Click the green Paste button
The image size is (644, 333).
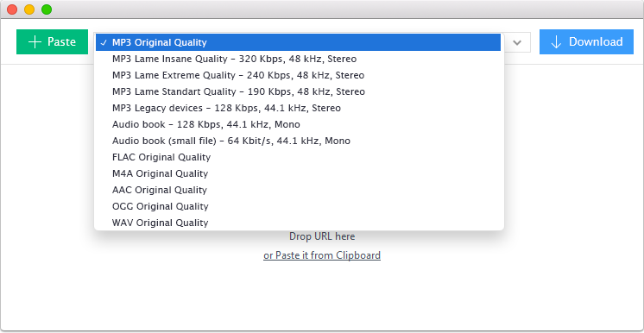coord(52,42)
